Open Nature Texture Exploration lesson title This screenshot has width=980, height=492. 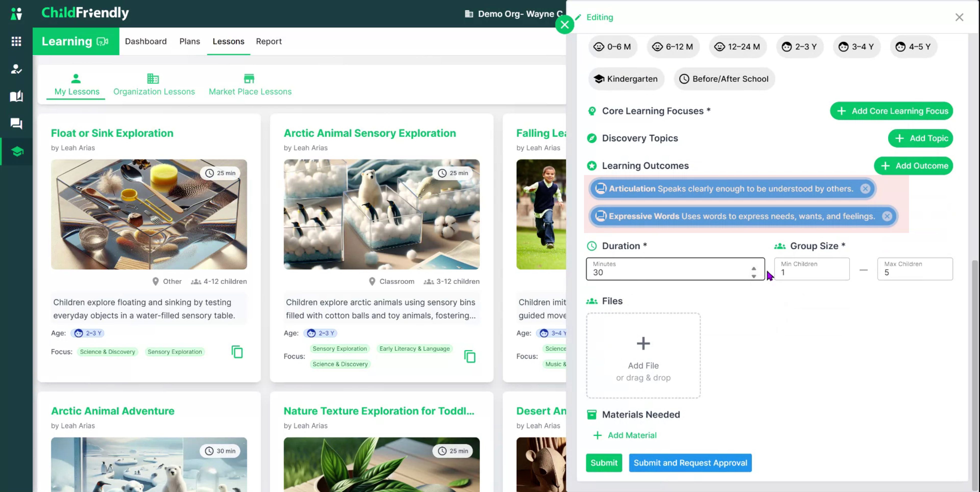click(379, 410)
